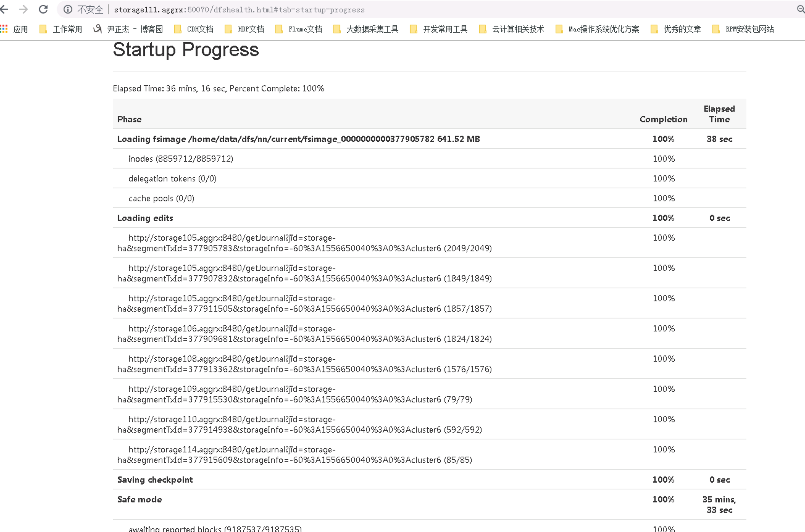Open the 开发常用工具 bookmark folder
The image size is (805, 532).
(x=439, y=29)
